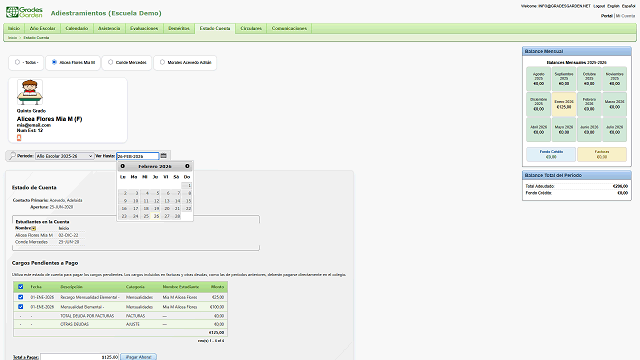Open the Asistencia tab
This screenshot has width=640, height=360.
tap(109, 28)
